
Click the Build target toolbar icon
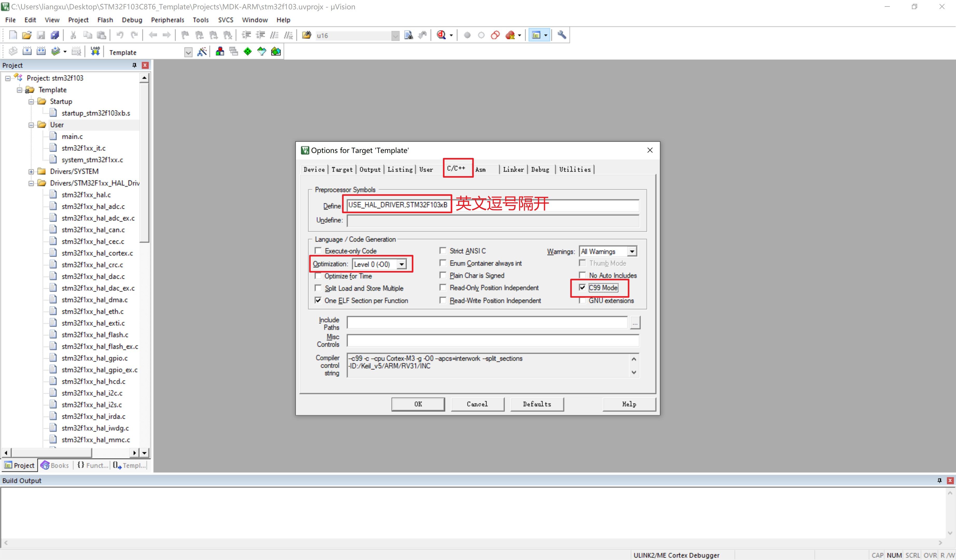pyautogui.click(x=27, y=51)
